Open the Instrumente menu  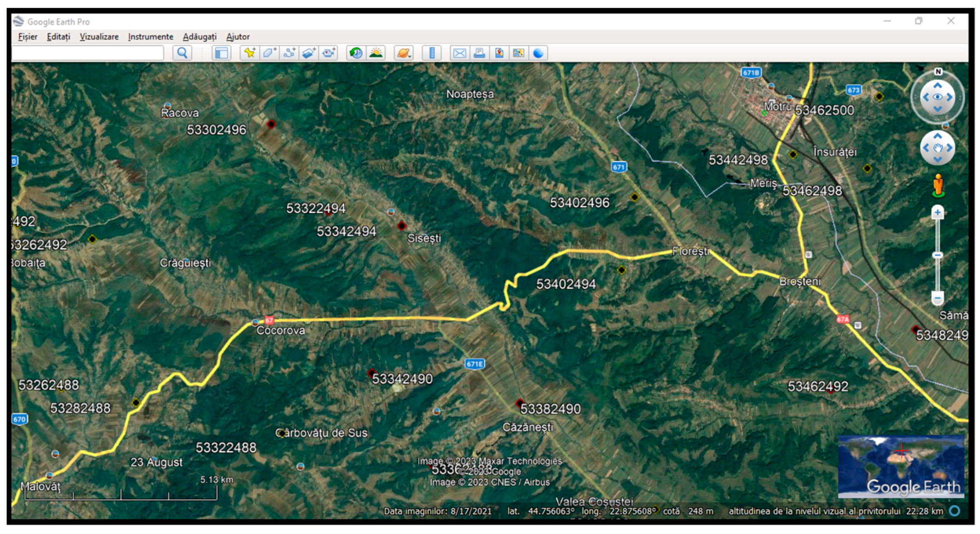click(x=151, y=37)
